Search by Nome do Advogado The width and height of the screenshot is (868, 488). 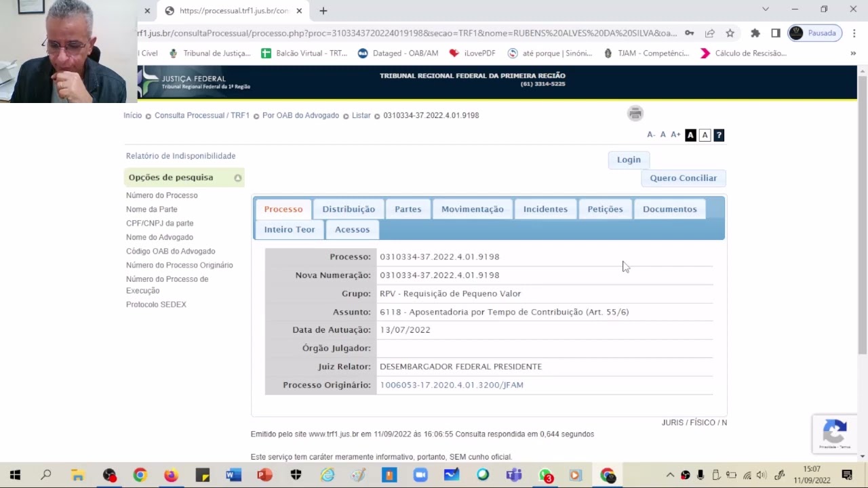click(159, 237)
